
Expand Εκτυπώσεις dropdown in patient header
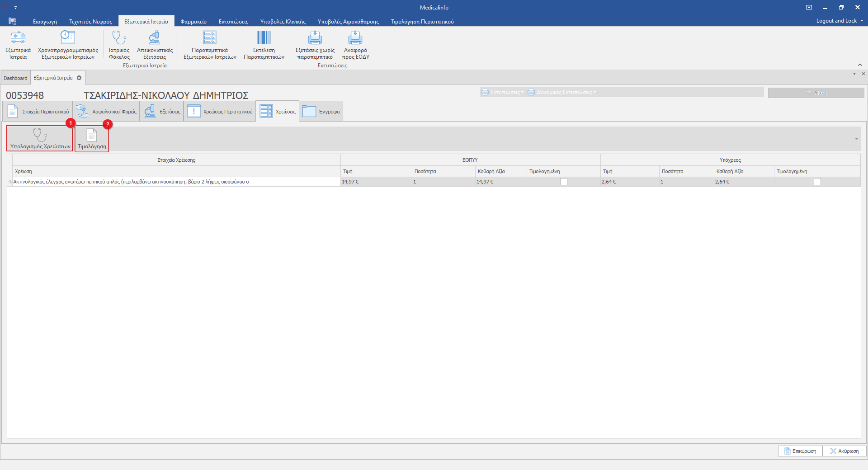(503, 92)
